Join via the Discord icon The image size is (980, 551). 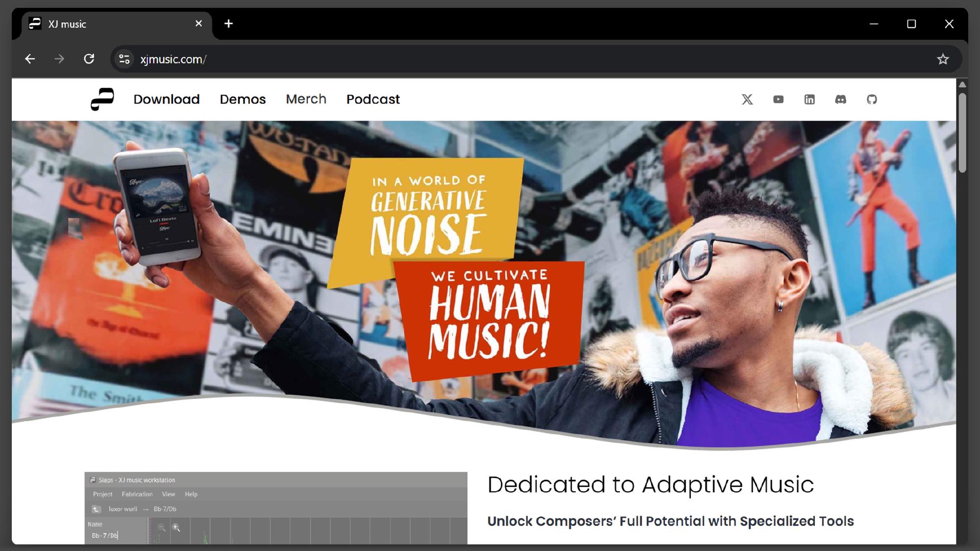[841, 99]
